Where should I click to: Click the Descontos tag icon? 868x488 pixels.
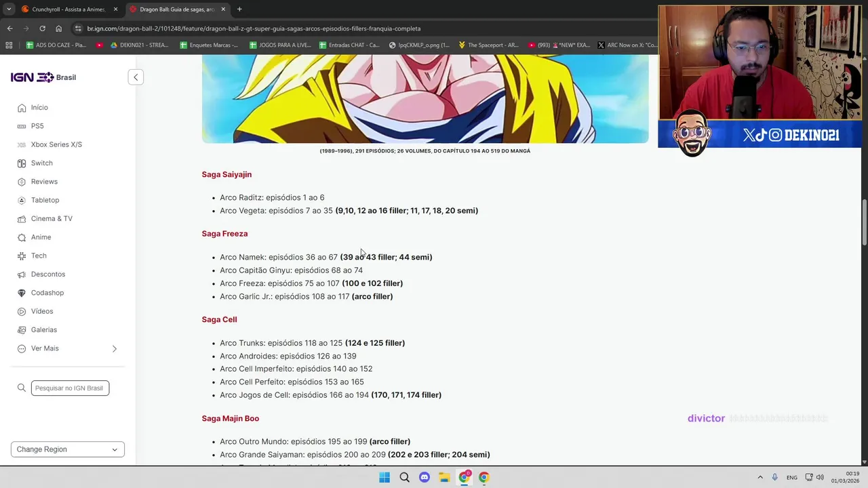click(x=22, y=274)
